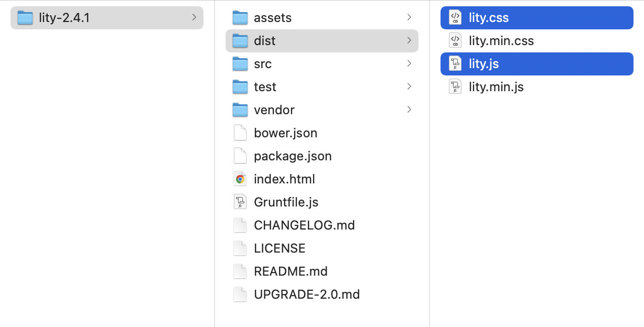Image resolution: width=644 pixels, height=327 pixels.
Task: Click the lity.min.css file icon
Action: click(455, 41)
